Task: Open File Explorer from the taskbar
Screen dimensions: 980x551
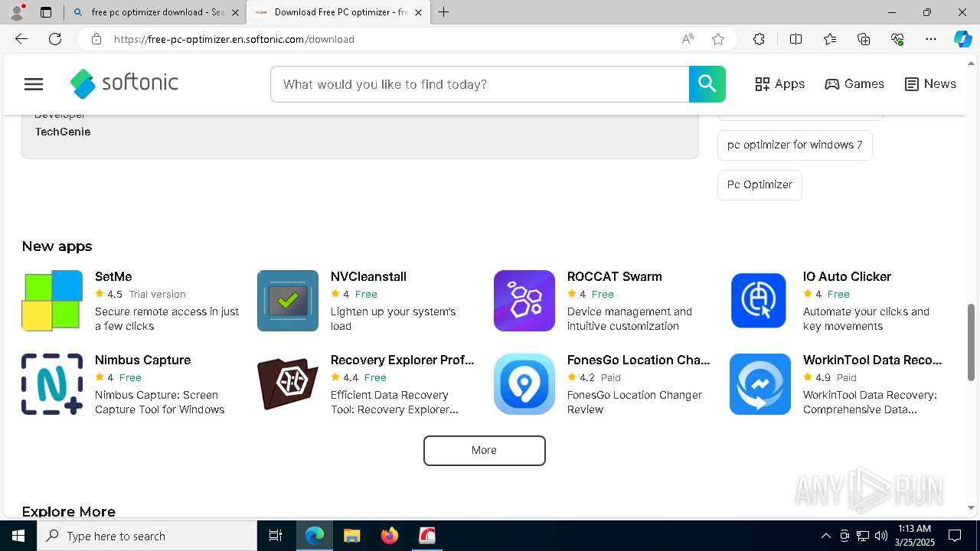Action: click(x=351, y=536)
